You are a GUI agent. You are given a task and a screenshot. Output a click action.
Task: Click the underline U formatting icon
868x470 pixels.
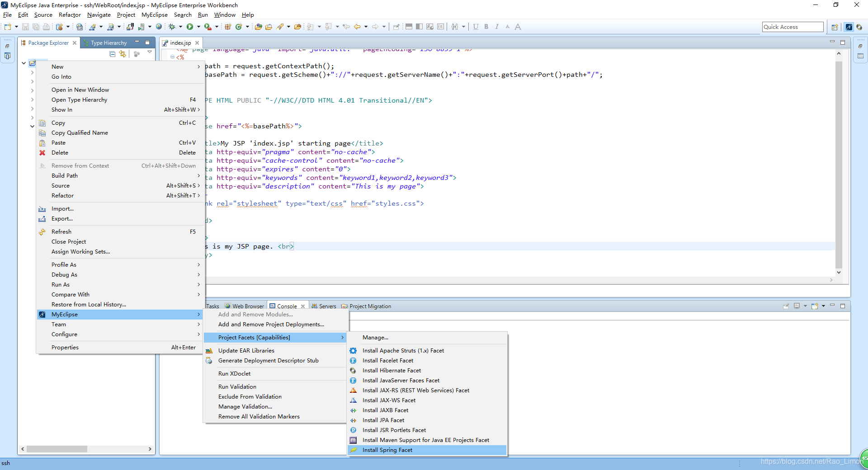(x=476, y=27)
